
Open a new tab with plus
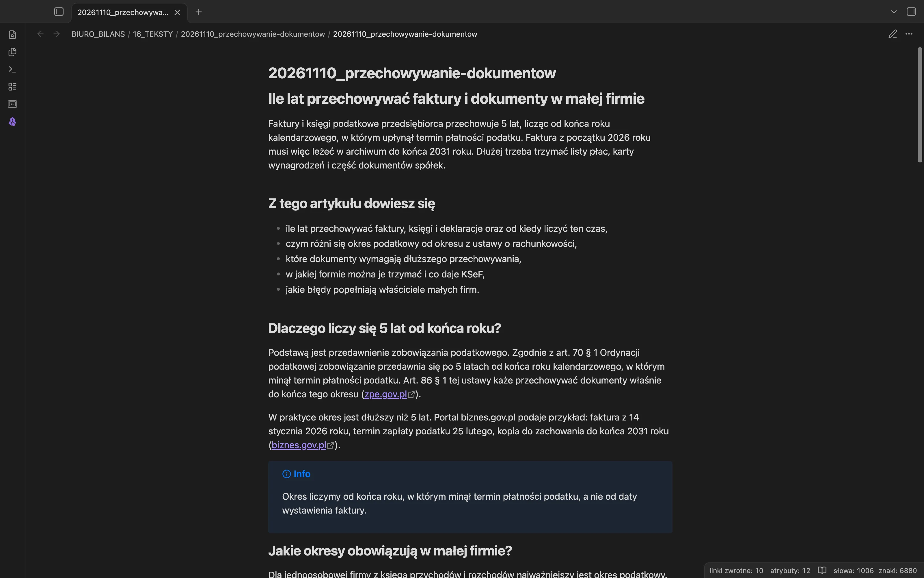click(199, 12)
